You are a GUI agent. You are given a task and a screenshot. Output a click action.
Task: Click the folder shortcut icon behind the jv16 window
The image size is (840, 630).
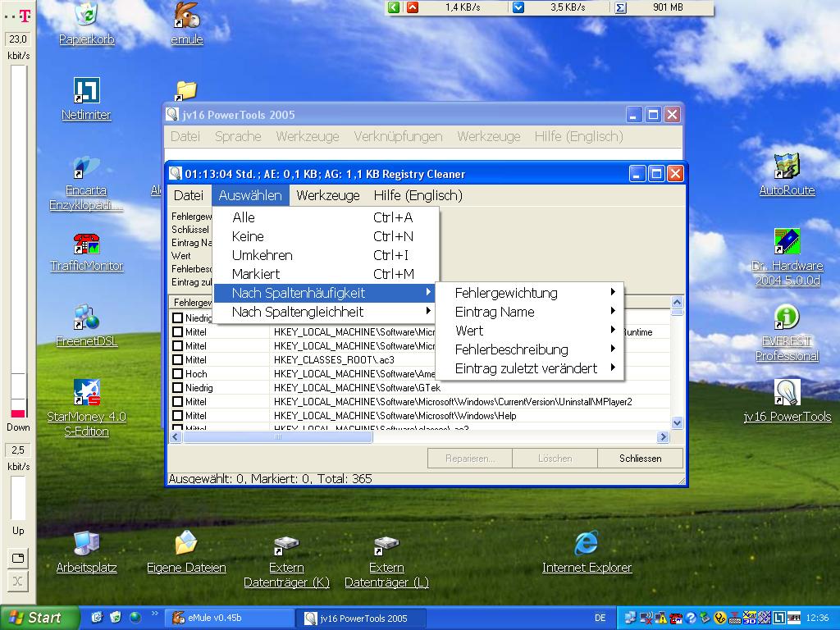point(185,90)
